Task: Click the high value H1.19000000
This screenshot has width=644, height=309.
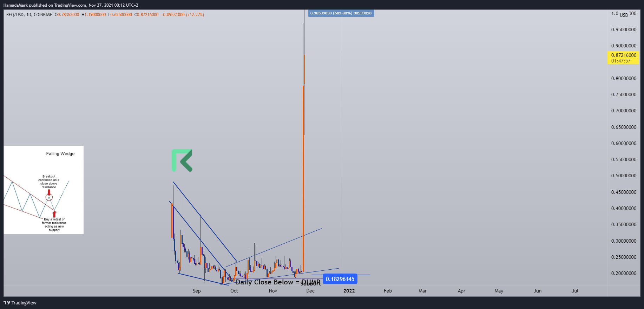Action: [94, 15]
